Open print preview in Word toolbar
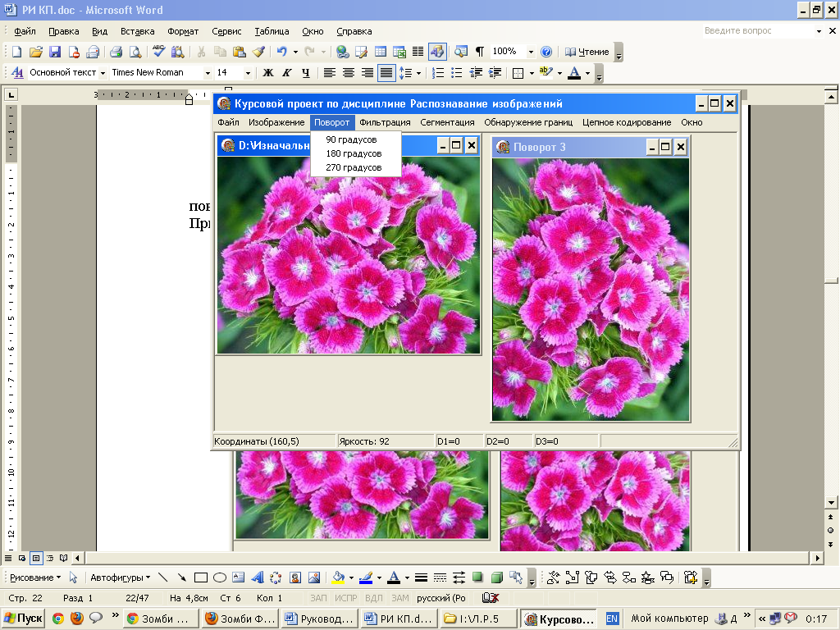 coord(135,52)
